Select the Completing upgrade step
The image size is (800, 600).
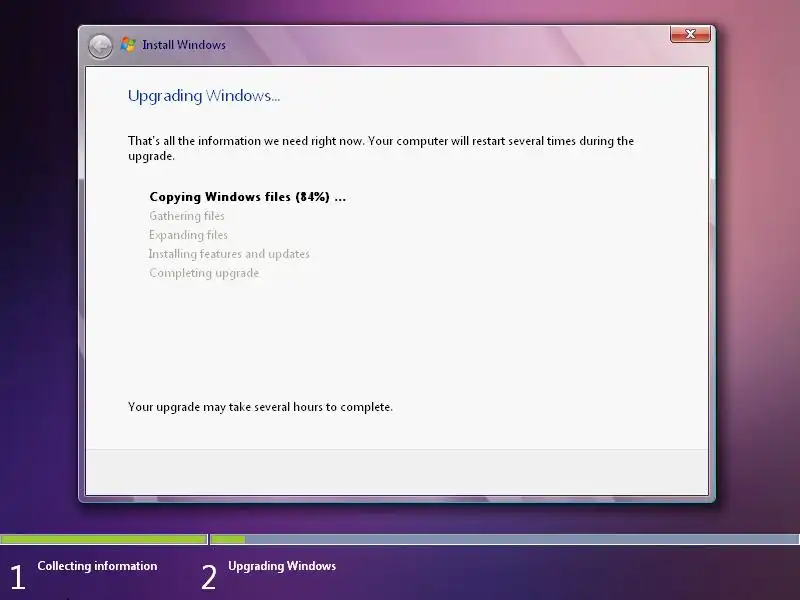tap(204, 273)
